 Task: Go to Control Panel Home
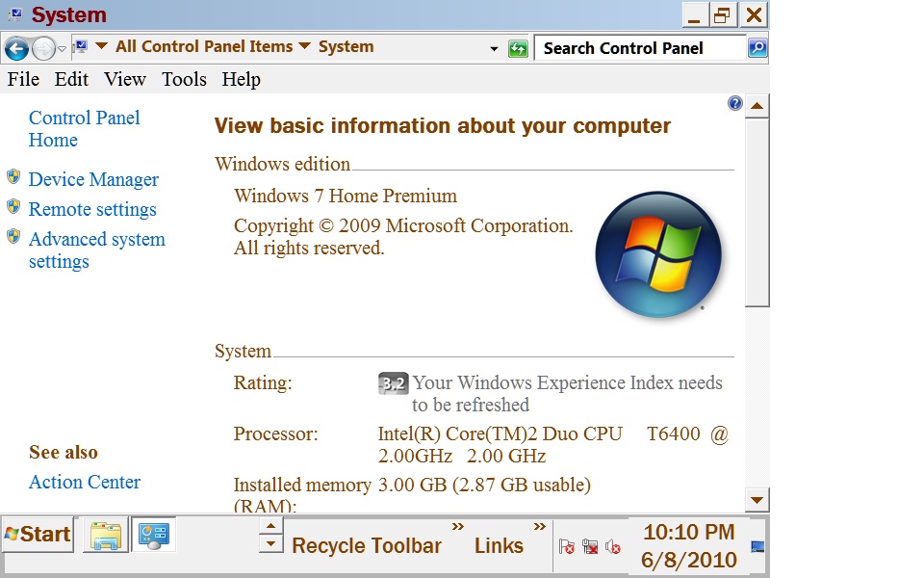coord(85,128)
